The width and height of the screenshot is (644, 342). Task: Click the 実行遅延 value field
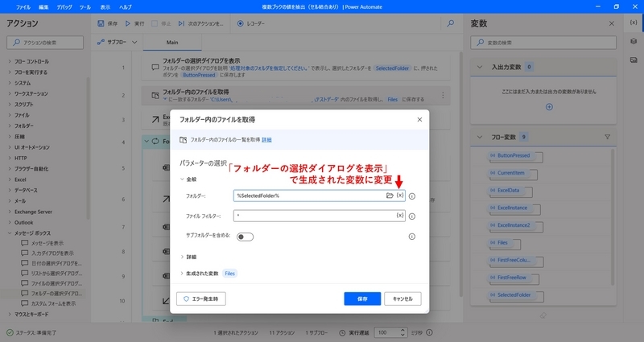pos(387,332)
